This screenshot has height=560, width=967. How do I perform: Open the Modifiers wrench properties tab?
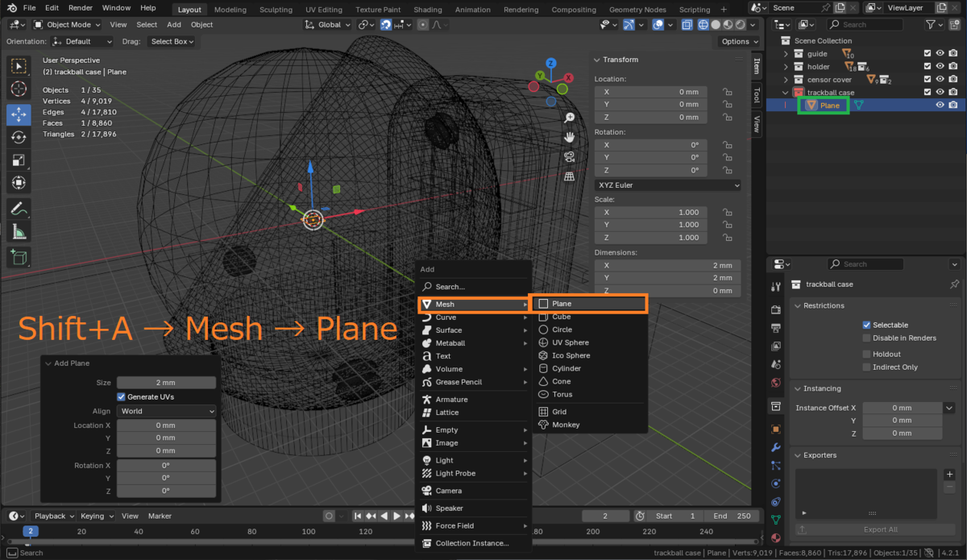pos(776,447)
